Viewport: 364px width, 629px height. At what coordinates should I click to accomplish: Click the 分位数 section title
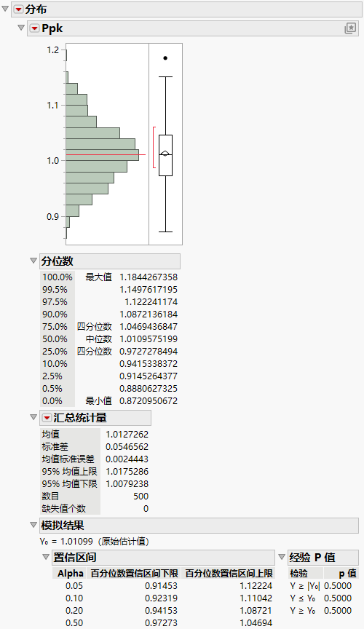(58, 261)
